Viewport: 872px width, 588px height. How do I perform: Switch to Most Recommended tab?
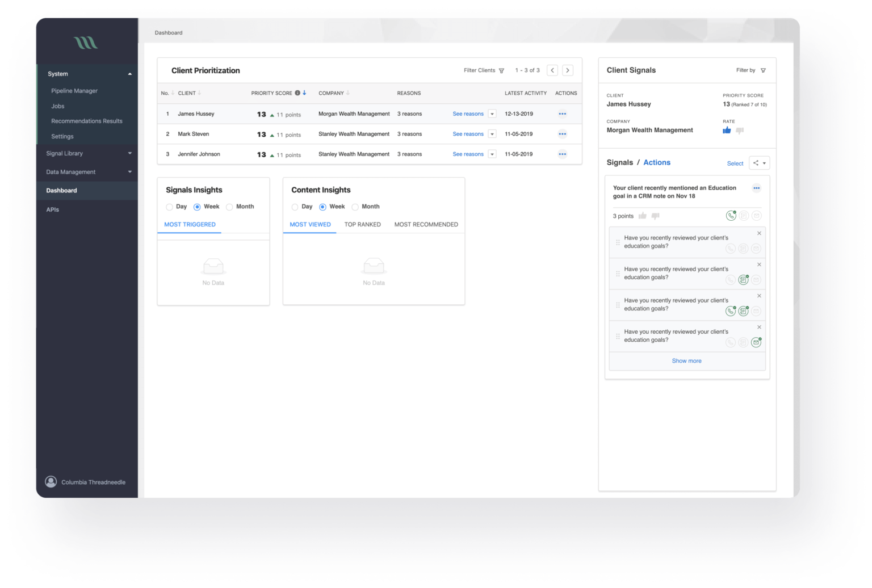coord(426,225)
